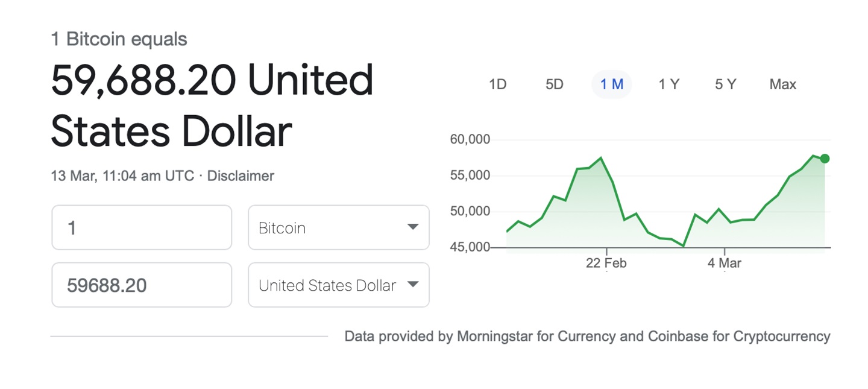Screen dimensions: 868x389
Task: Open the Bitcoin currency dropdown
Action: pos(338,227)
